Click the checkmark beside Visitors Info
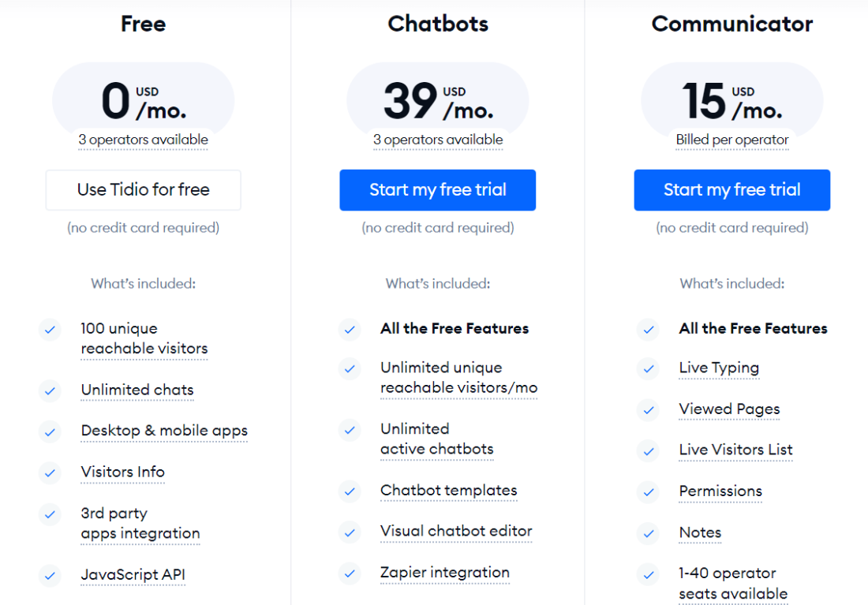The height and width of the screenshot is (605, 868). [x=50, y=472]
